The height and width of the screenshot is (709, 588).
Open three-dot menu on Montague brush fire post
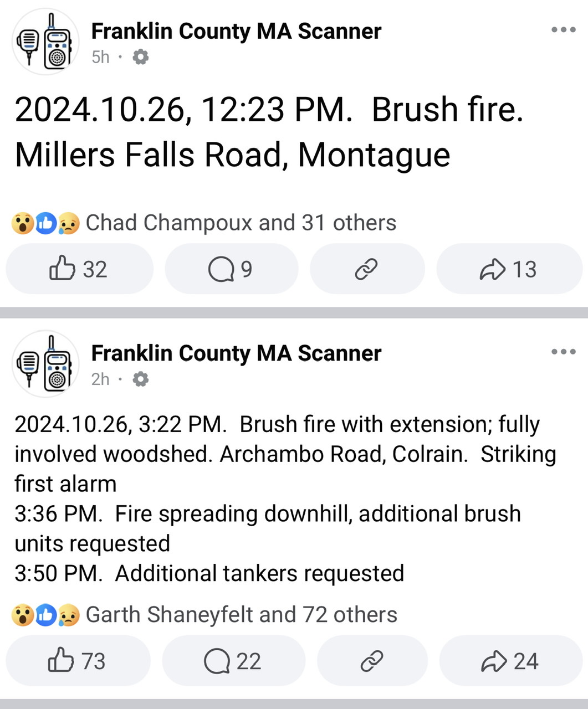coord(564,30)
